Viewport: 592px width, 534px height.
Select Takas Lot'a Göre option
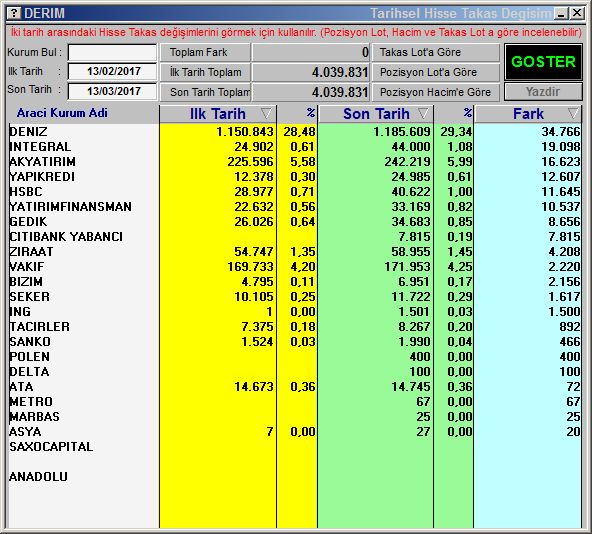[436, 52]
